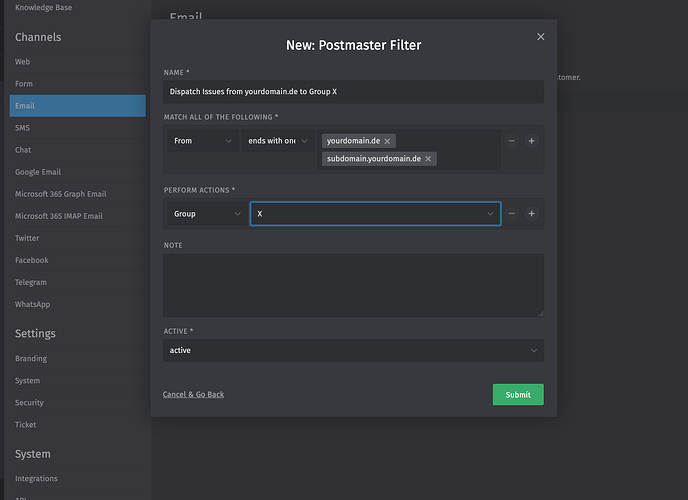This screenshot has width=688, height=500.
Task: Expand the group value X dropdown
Action: tap(375, 213)
